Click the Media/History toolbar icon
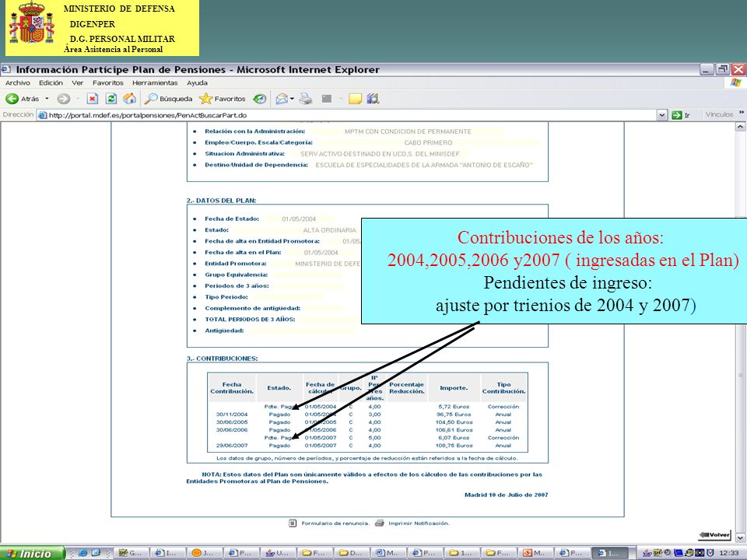This screenshot has height=560, width=747. [x=260, y=99]
